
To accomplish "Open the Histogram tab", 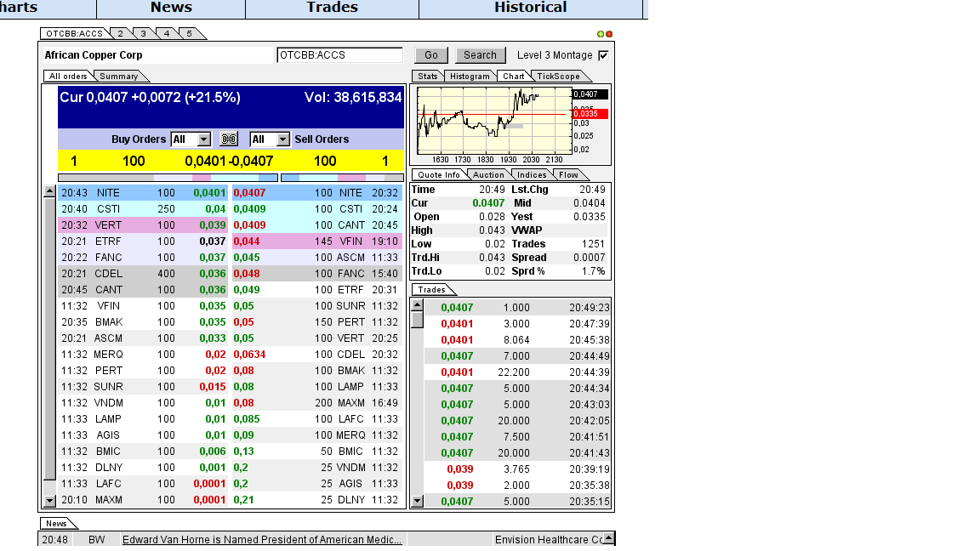I will [x=470, y=77].
